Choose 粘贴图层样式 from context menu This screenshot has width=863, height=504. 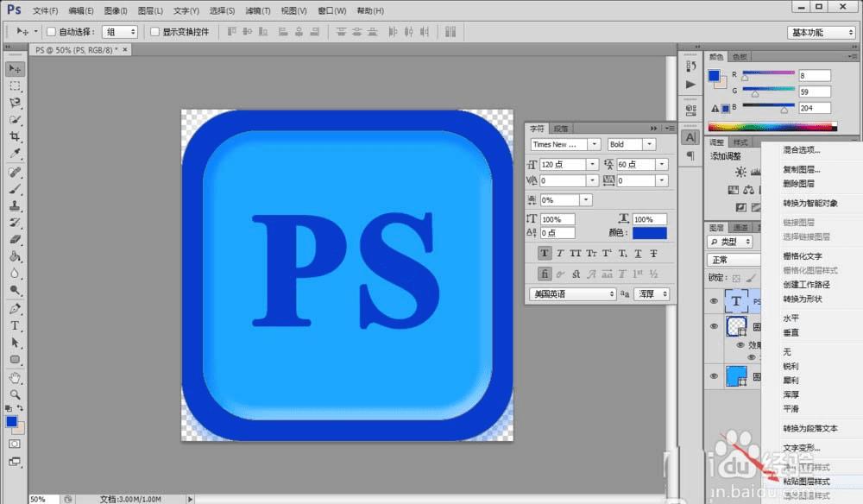[806, 482]
